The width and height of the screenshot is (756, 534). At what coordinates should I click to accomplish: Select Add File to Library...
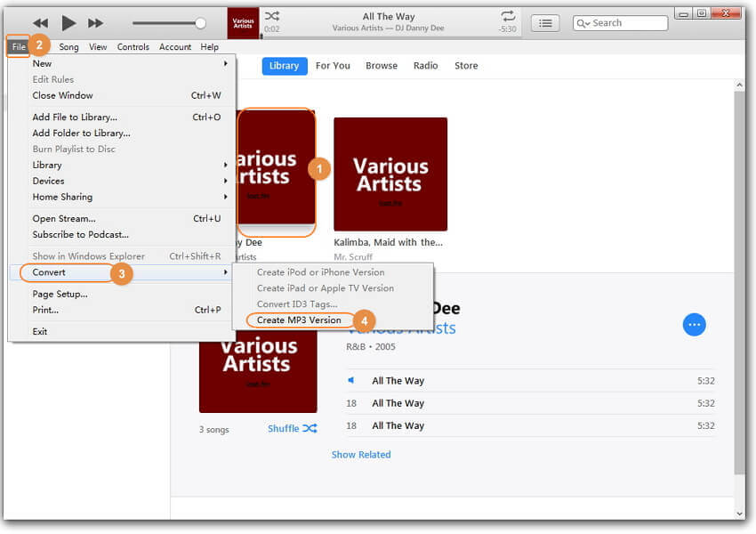122,117
